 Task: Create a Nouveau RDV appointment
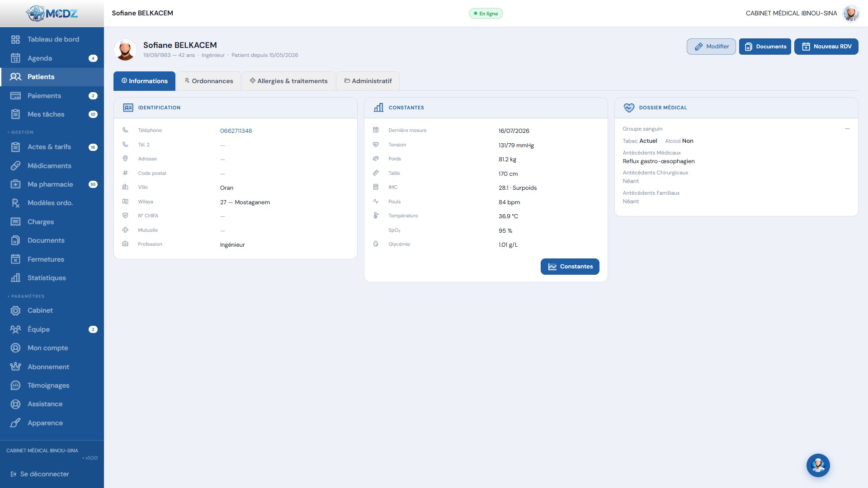[x=826, y=47]
